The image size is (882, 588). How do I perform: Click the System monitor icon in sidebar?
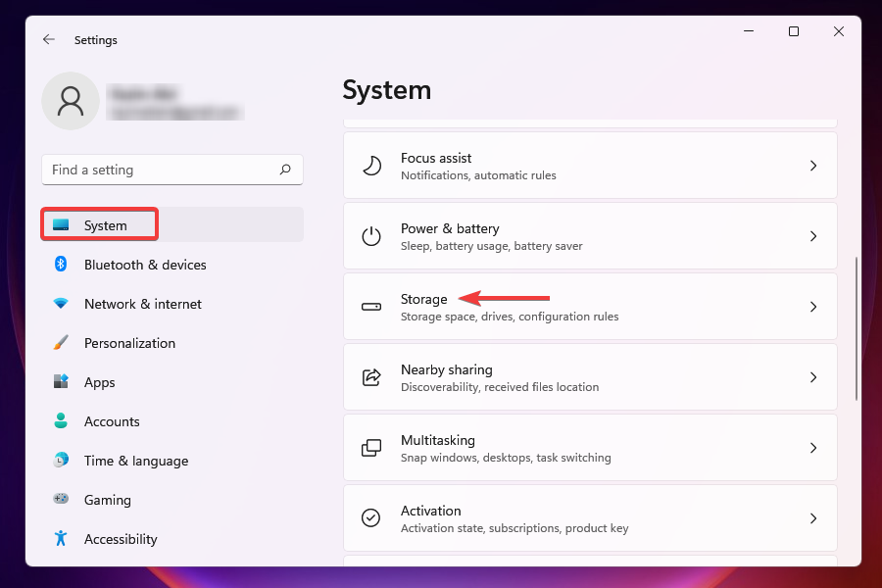click(61, 225)
